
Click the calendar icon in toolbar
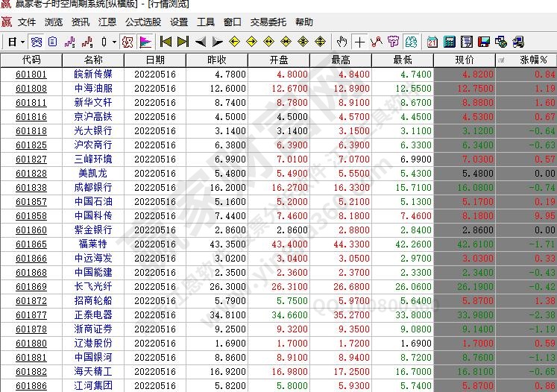(432, 42)
